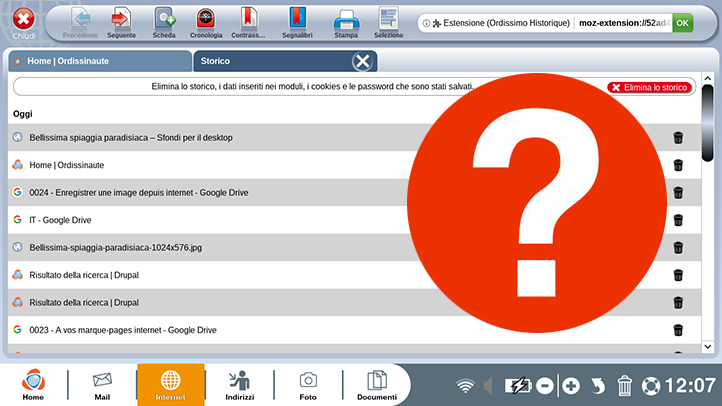Open Bellissima-spiaggia-paradisiaca-1024x576.jpg entry

[116, 248]
